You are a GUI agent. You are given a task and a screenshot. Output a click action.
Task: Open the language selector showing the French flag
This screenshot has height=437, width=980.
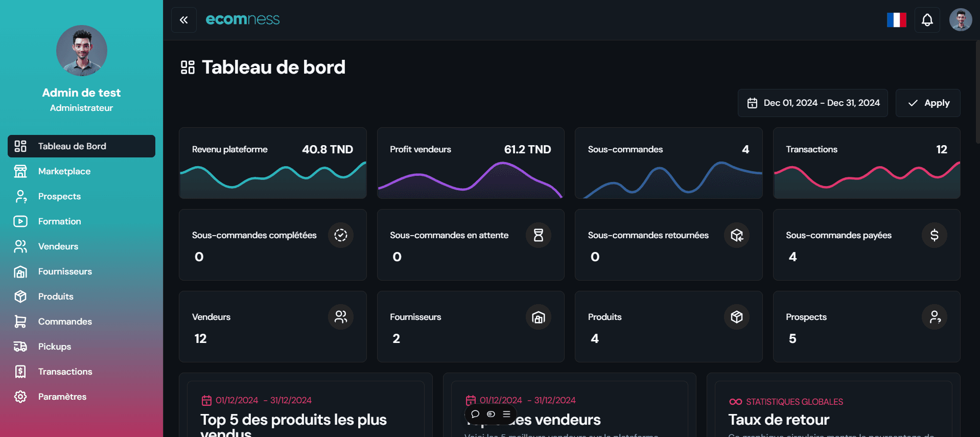pos(896,20)
